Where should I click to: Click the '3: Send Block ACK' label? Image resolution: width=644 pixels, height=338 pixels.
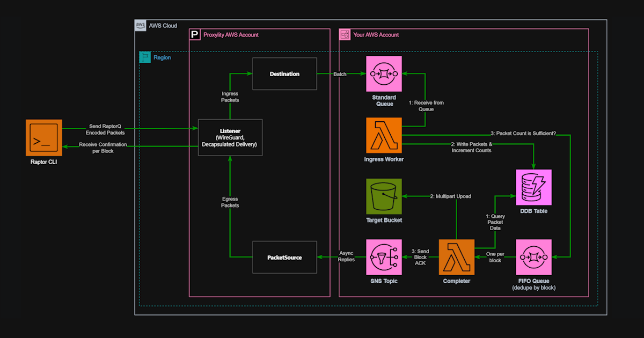[421, 258]
